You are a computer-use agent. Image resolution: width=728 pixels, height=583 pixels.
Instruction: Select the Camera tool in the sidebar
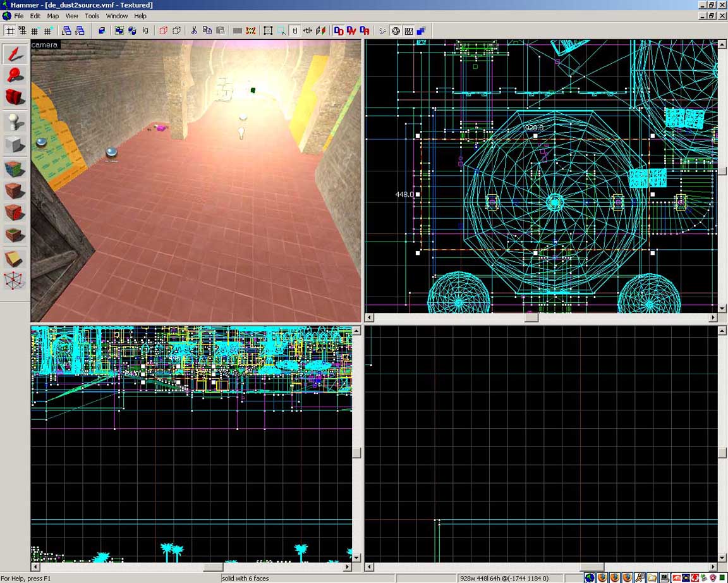pos(15,97)
